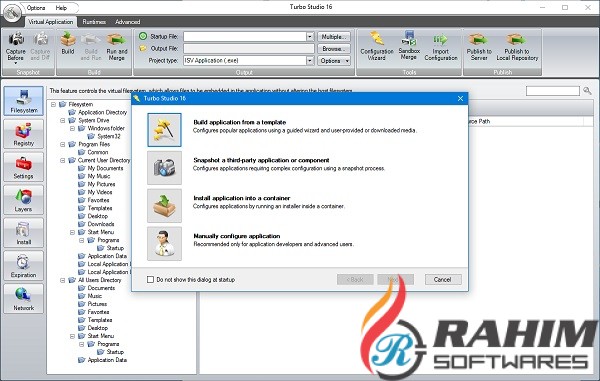Open the Help menu
The height and width of the screenshot is (381, 600).
tap(61, 8)
